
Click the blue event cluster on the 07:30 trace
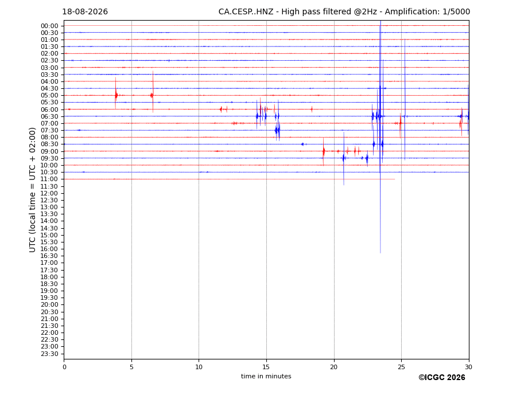click(278, 130)
